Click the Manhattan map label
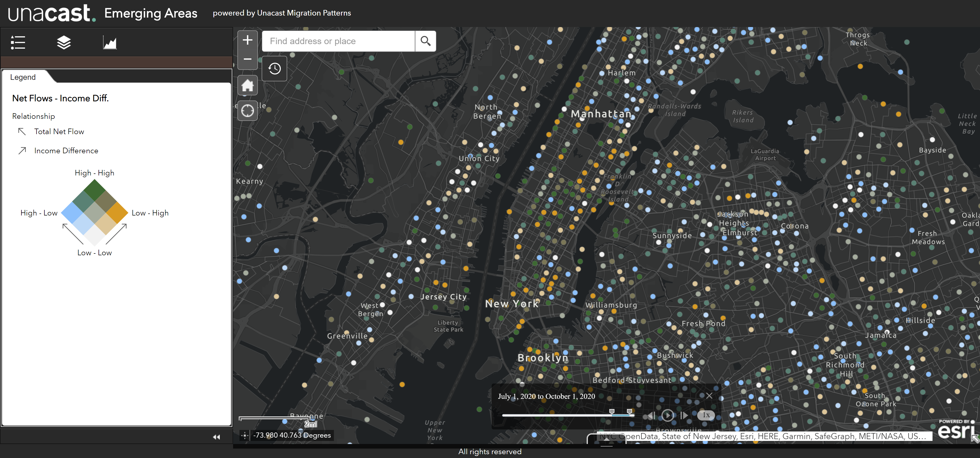980x458 pixels. pyautogui.click(x=601, y=114)
